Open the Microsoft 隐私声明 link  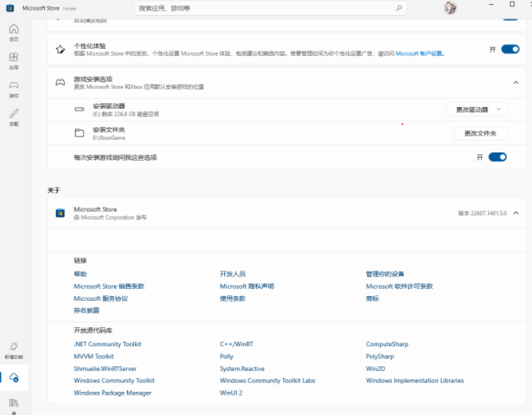pos(246,287)
